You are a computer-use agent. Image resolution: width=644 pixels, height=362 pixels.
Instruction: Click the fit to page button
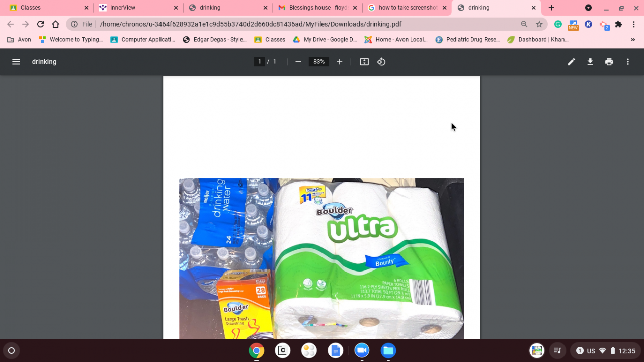click(x=364, y=62)
